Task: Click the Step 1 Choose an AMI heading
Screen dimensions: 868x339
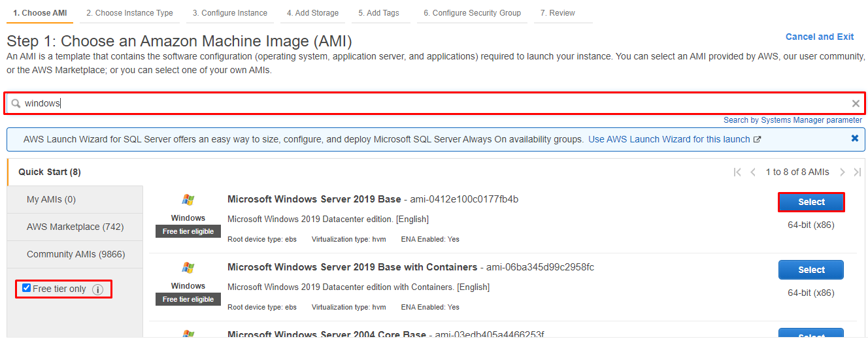Action: click(179, 42)
